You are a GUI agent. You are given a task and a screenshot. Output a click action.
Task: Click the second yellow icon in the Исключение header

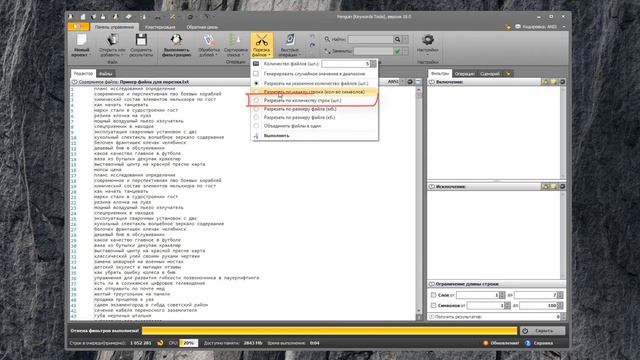(x=553, y=187)
